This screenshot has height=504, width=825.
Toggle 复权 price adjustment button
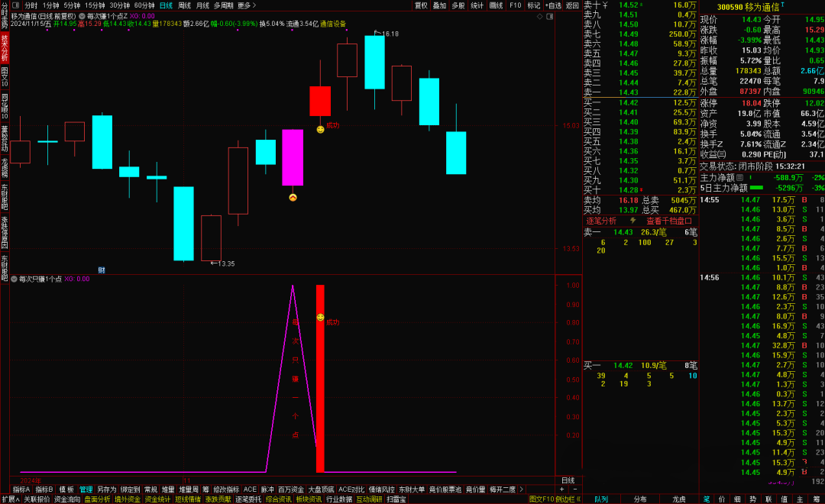pyautogui.click(x=421, y=5)
